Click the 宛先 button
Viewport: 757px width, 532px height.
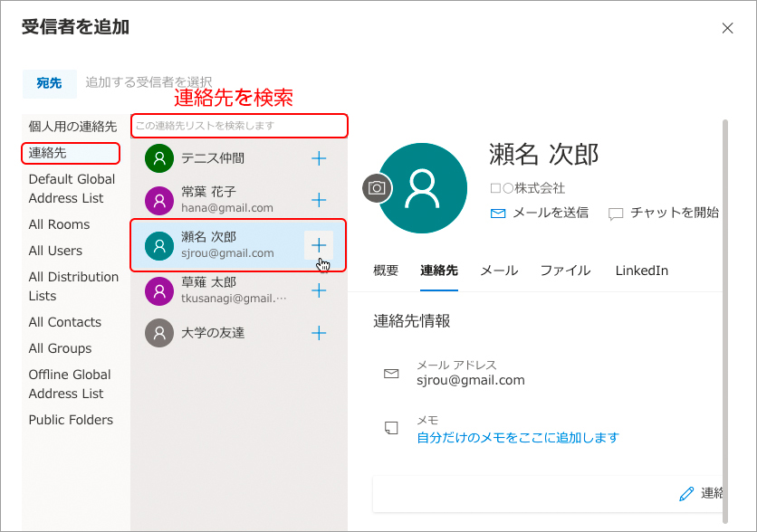coord(49,83)
